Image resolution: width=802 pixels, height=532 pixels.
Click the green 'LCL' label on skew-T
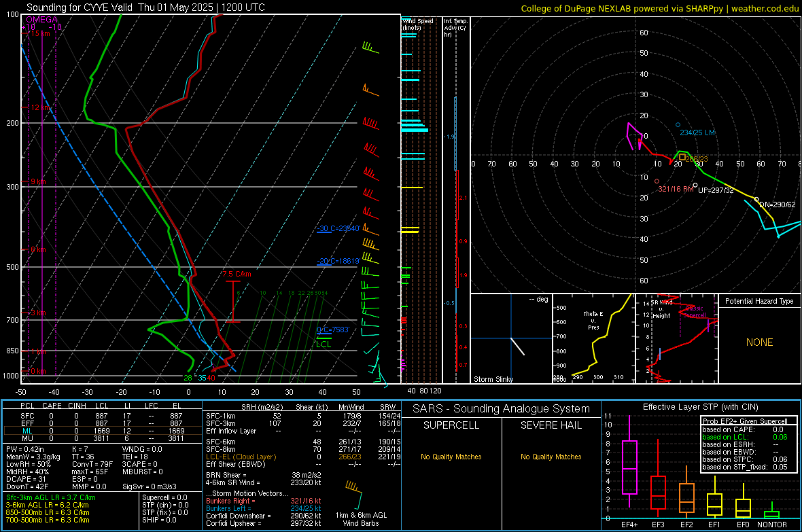(x=324, y=344)
